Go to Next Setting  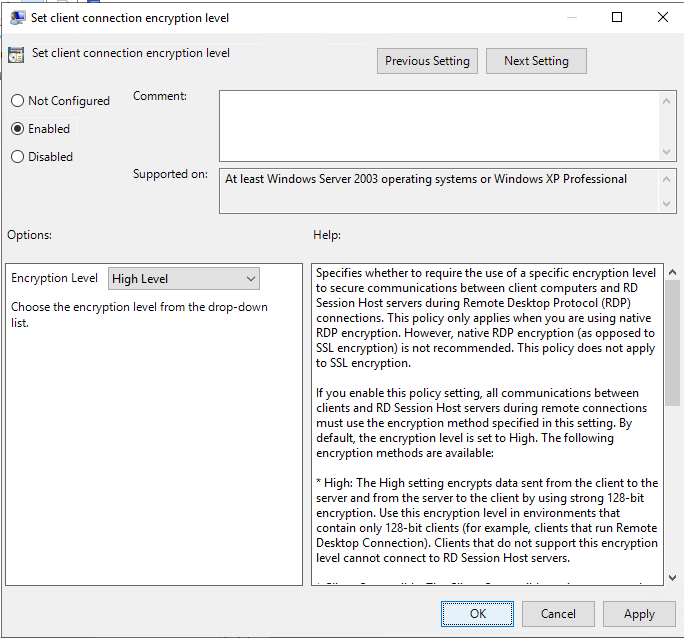coord(536,61)
